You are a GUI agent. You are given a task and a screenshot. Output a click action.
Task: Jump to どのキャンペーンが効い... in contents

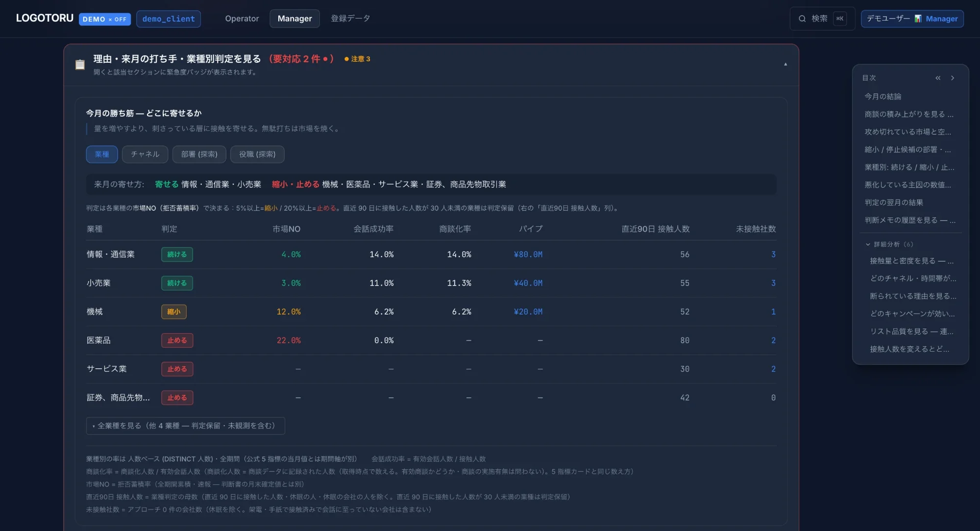click(x=912, y=314)
